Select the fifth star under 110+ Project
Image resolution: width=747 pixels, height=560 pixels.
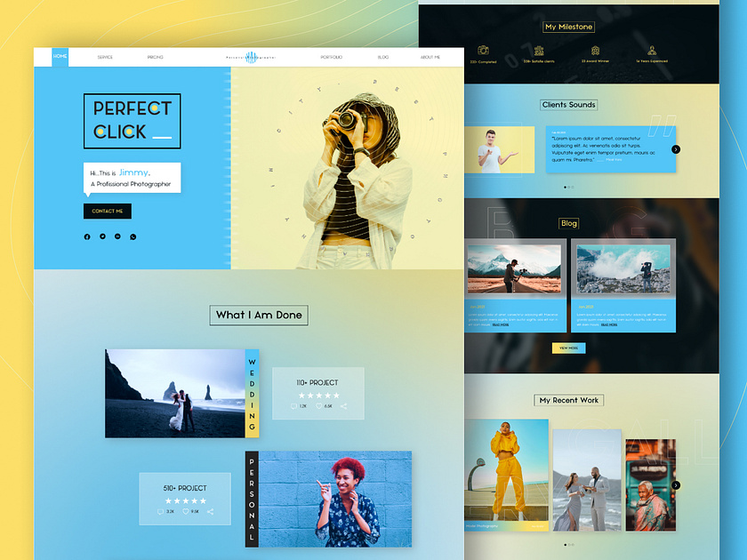(x=336, y=396)
